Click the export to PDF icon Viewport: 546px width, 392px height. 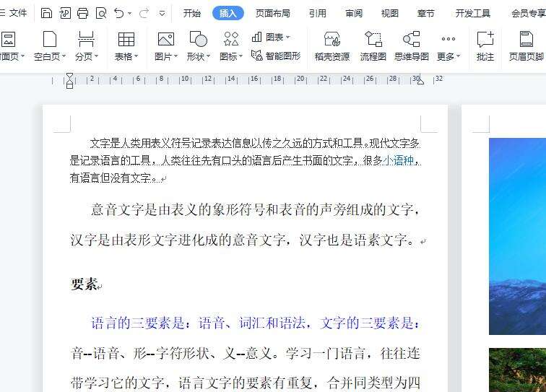pos(65,13)
